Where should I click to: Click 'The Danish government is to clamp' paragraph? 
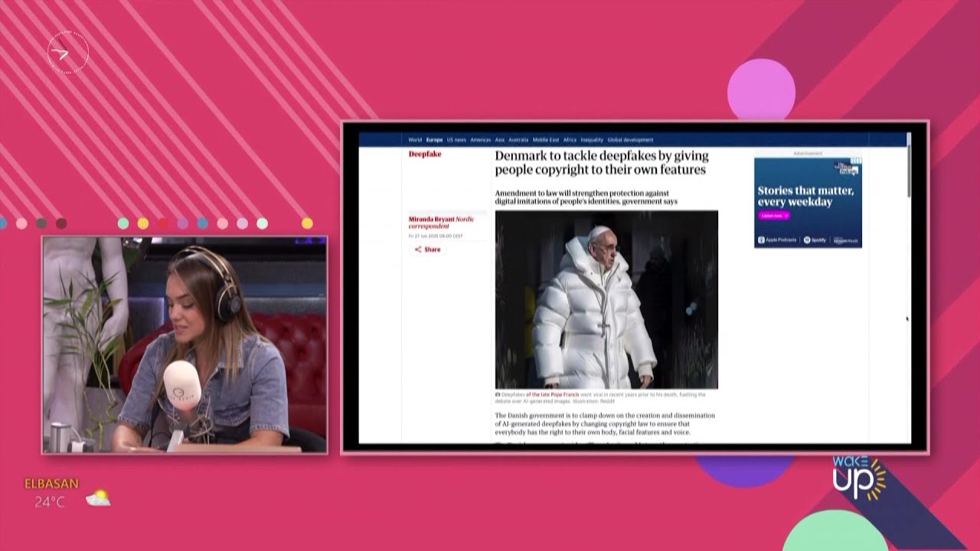point(605,424)
